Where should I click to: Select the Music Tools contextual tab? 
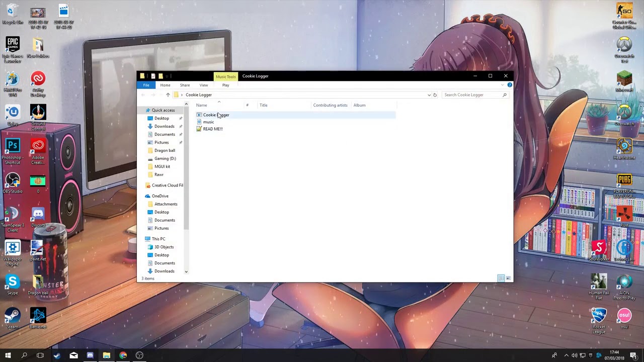pos(225,76)
